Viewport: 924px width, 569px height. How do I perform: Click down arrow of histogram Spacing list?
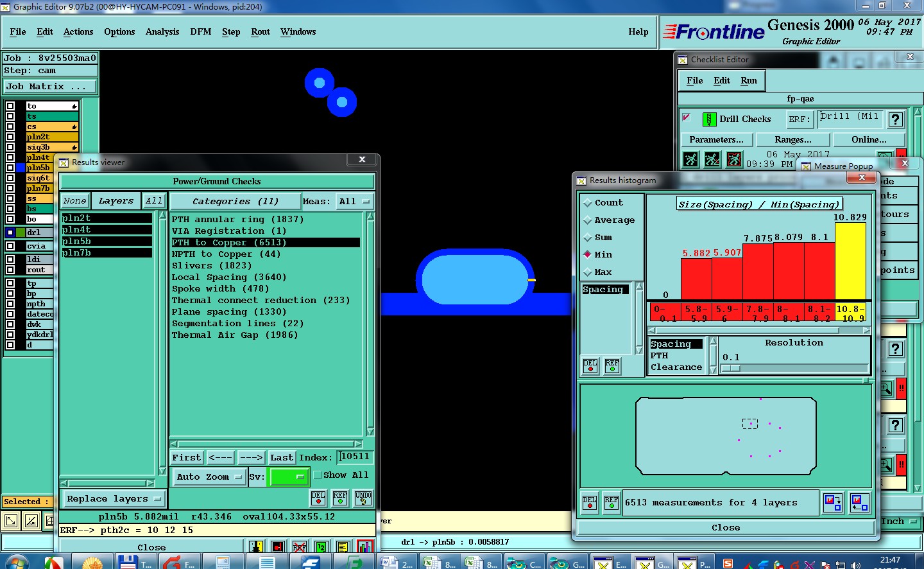tap(639, 350)
